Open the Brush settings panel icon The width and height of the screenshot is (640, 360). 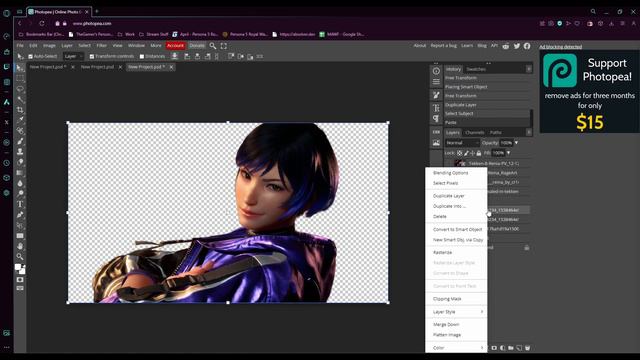point(436,95)
